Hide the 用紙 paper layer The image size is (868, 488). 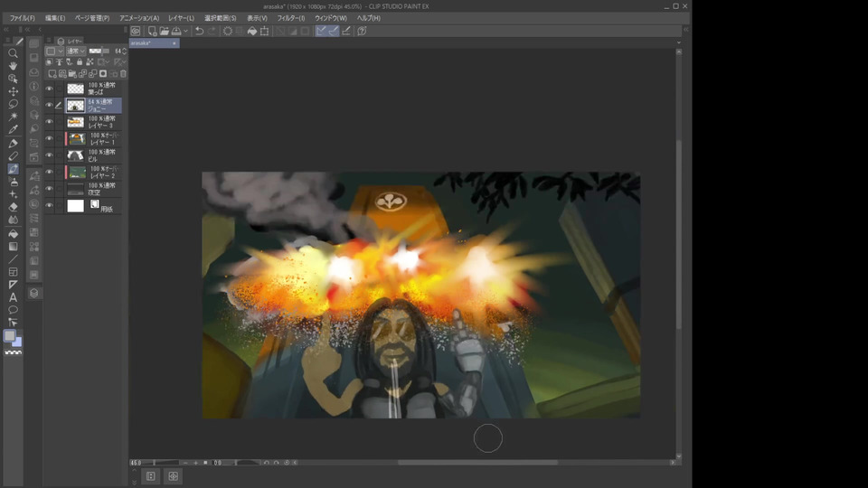pos(49,206)
